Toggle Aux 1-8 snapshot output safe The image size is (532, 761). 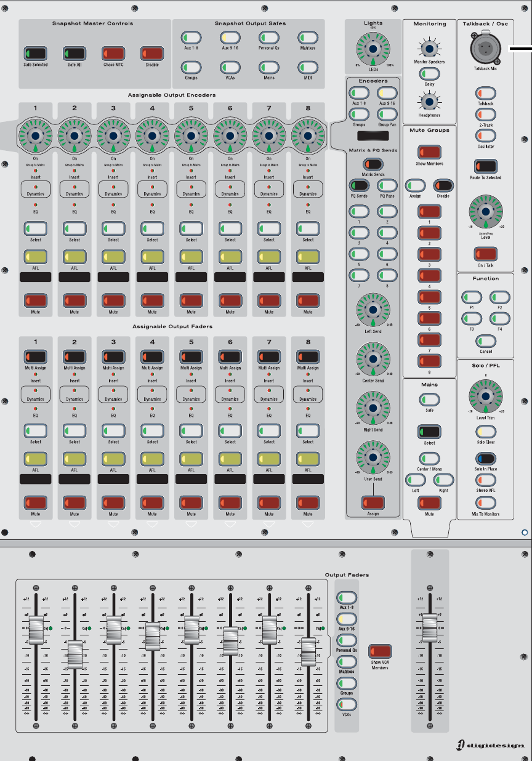(191, 37)
